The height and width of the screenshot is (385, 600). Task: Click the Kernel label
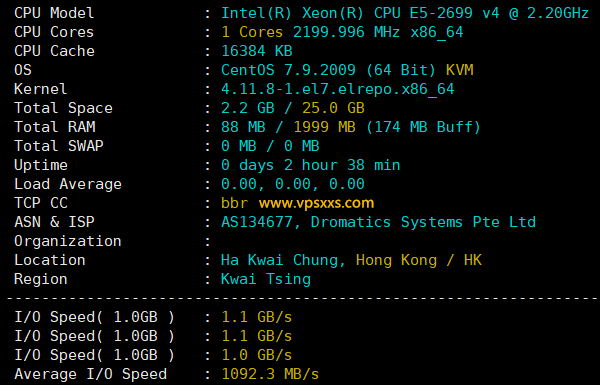[x=41, y=89]
